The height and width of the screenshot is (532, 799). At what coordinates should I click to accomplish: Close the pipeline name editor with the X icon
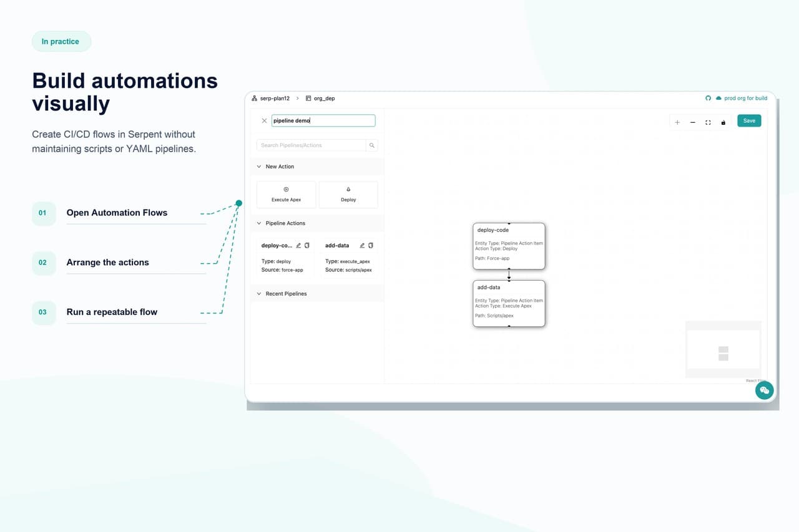tap(264, 121)
